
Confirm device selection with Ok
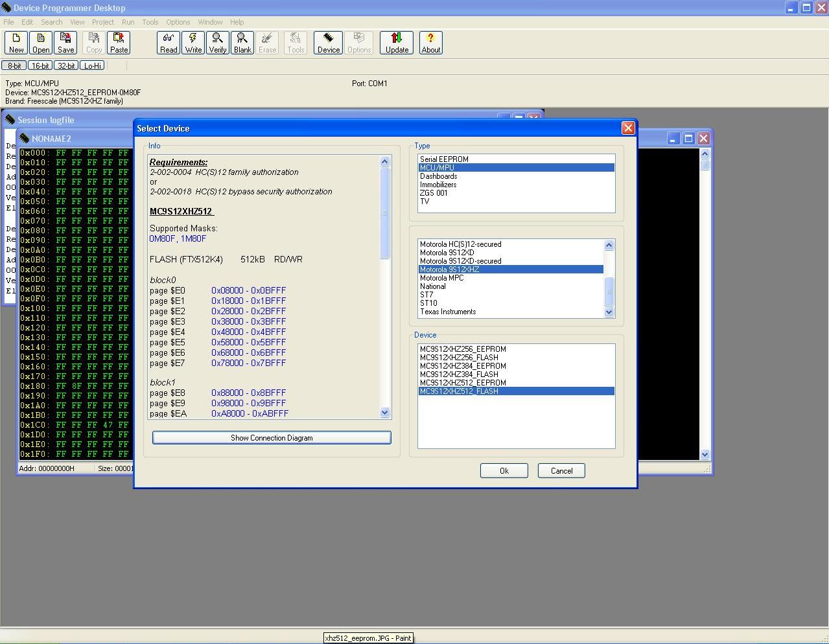click(504, 471)
